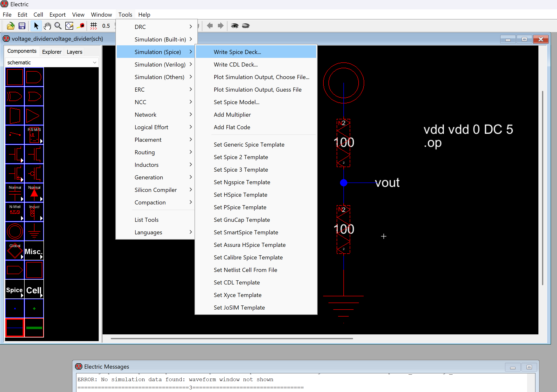
Task: Open the Misc. component group
Action: (x=34, y=251)
